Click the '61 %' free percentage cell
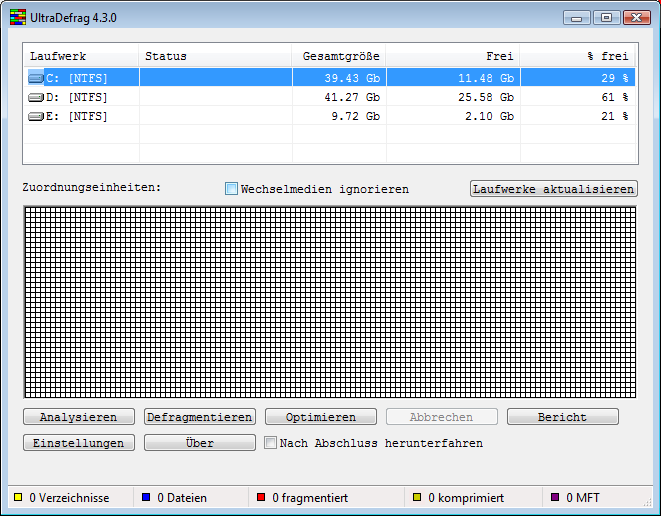This screenshot has width=661, height=516. (x=578, y=97)
